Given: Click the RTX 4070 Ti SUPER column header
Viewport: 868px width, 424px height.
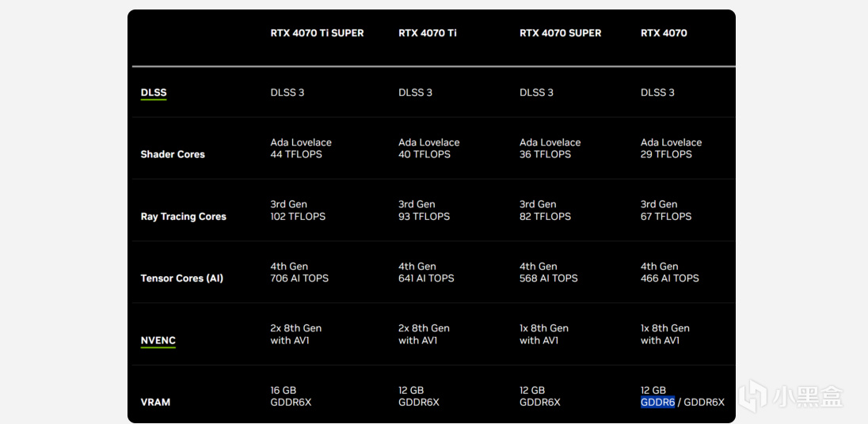Looking at the screenshot, I should 318,33.
